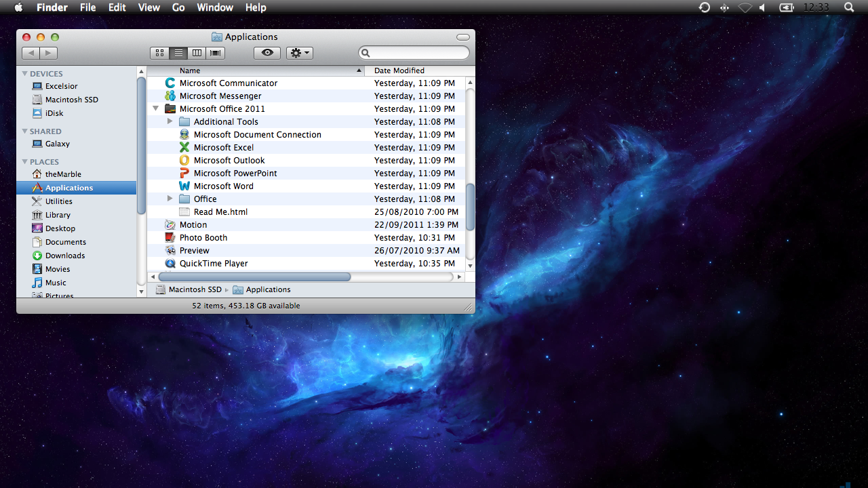The image size is (868, 488).
Task: Click the Time Machine menu bar icon
Action: 705,7
